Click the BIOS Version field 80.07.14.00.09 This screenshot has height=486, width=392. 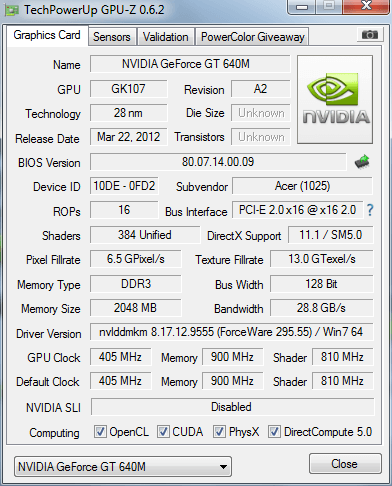click(218, 162)
